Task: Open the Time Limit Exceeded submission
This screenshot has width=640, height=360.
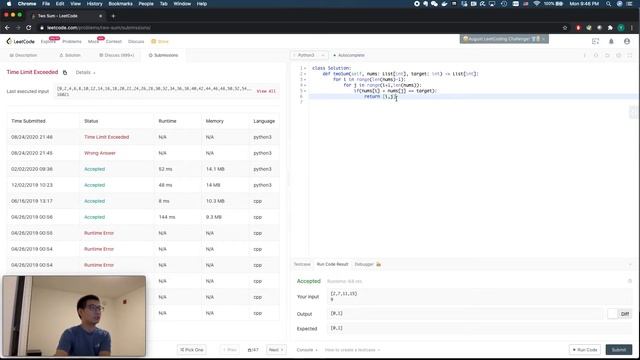Action: (x=106, y=137)
